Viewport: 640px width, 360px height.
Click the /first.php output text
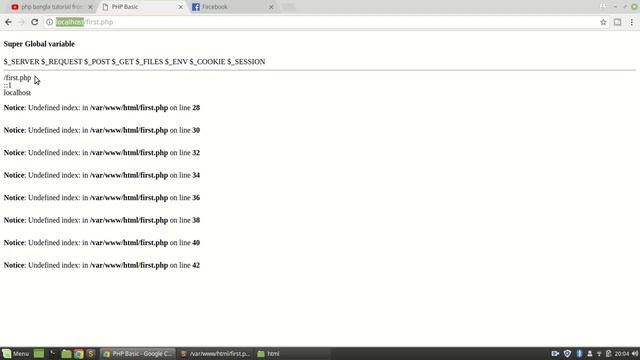point(17,78)
